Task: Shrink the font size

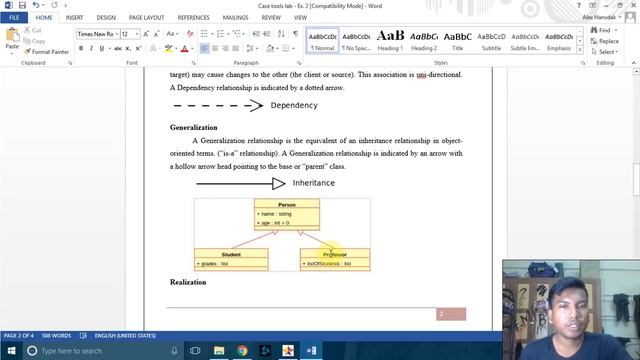Action: [x=156, y=34]
